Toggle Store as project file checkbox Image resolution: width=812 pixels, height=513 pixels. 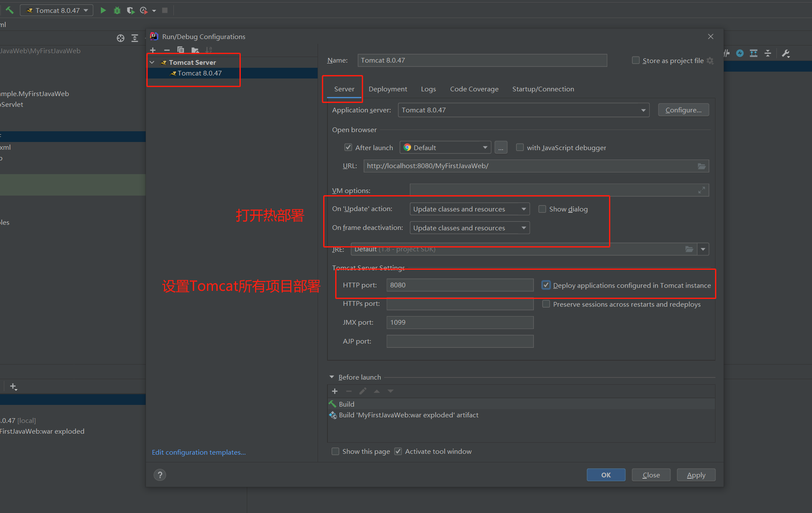point(636,60)
